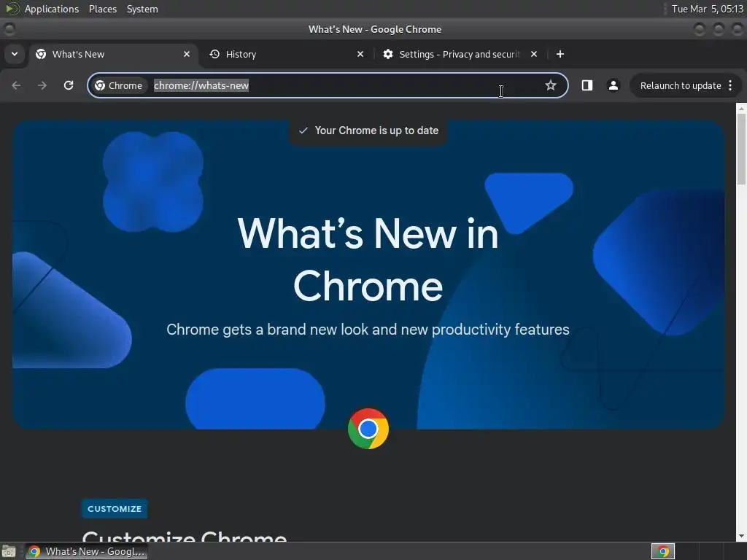Click the date and time clock
The width and height of the screenshot is (747, 560).
pos(707,9)
